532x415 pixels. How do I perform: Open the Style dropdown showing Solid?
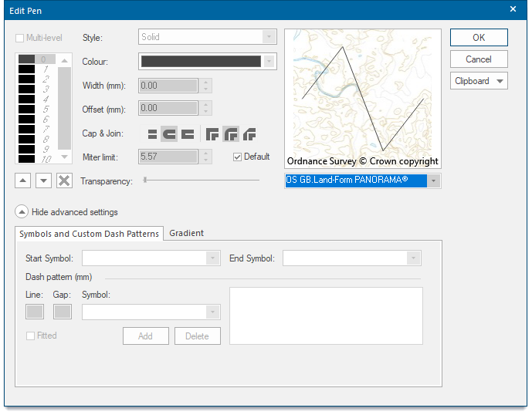(207, 36)
